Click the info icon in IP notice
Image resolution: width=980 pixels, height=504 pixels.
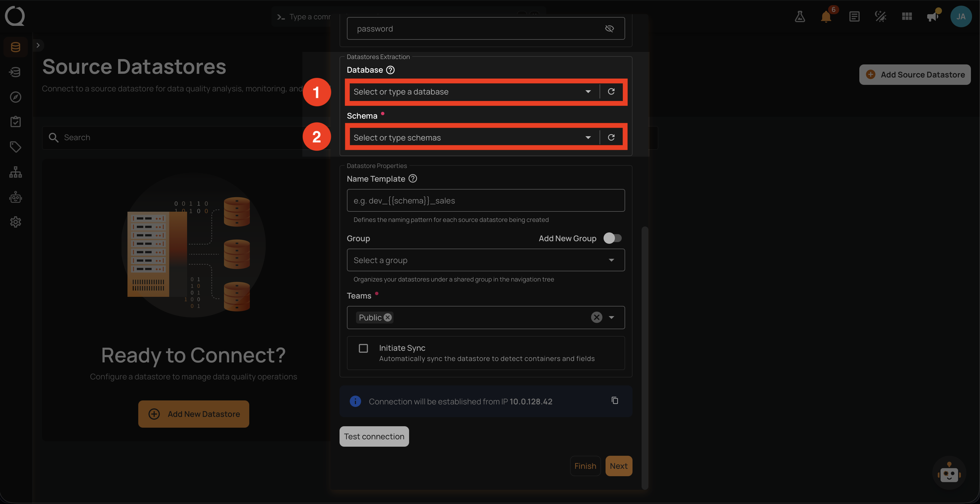355,401
